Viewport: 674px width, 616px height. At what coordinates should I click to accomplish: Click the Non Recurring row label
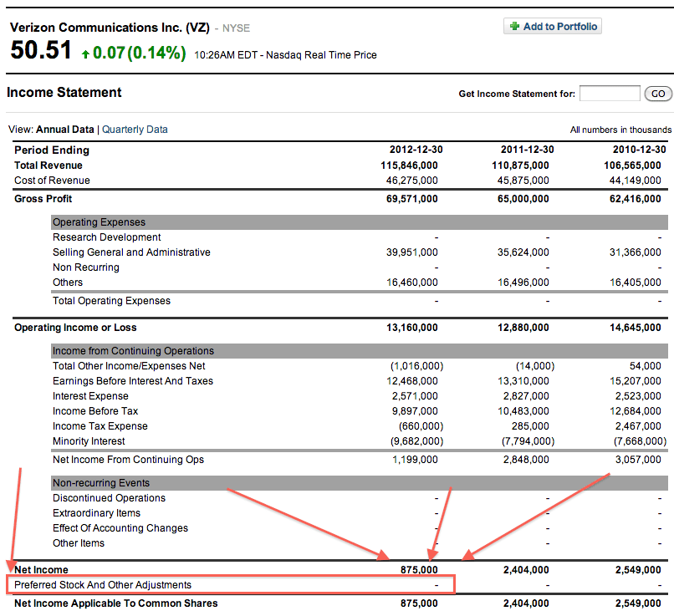tap(86, 267)
